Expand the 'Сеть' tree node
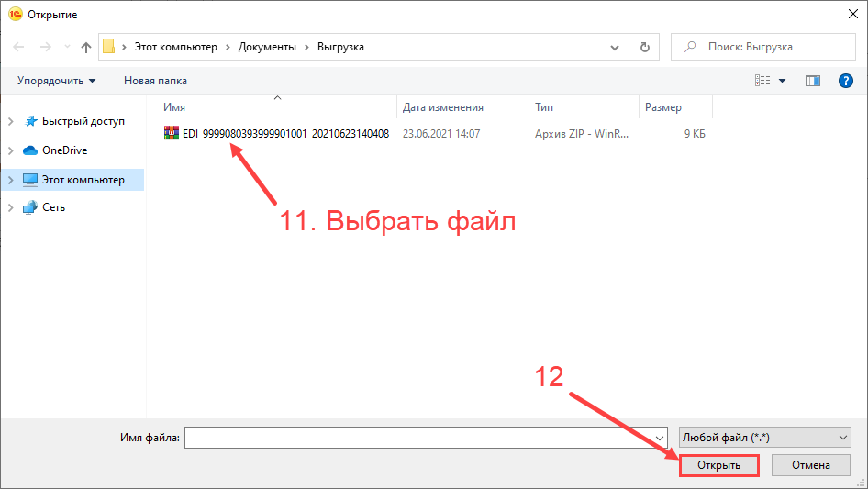Screen dimensions: 868x489 (x=10, y=207)
